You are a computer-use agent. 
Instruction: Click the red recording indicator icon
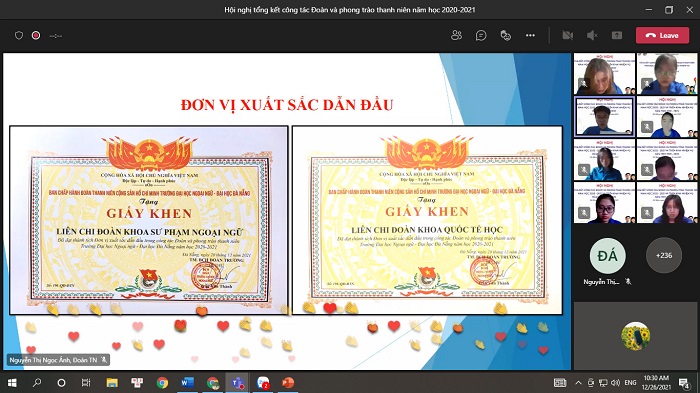[36, 35]
